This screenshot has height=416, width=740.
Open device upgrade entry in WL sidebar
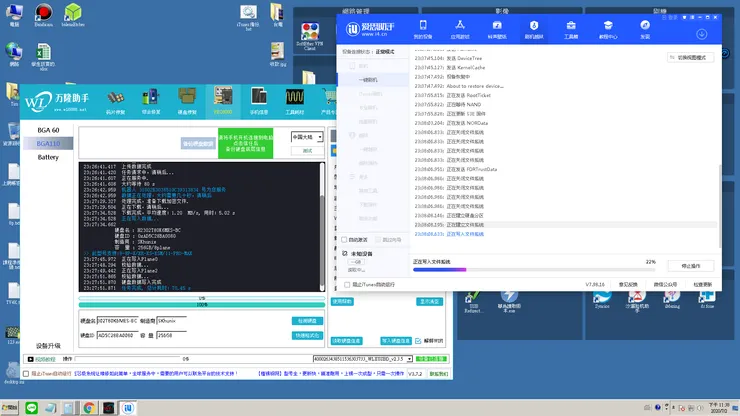(48, 346)
